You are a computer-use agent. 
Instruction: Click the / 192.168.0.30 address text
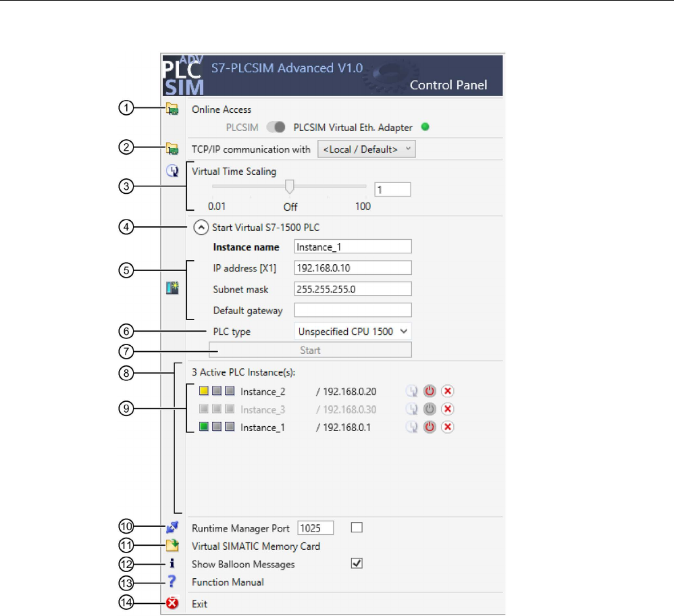[346, 410]
